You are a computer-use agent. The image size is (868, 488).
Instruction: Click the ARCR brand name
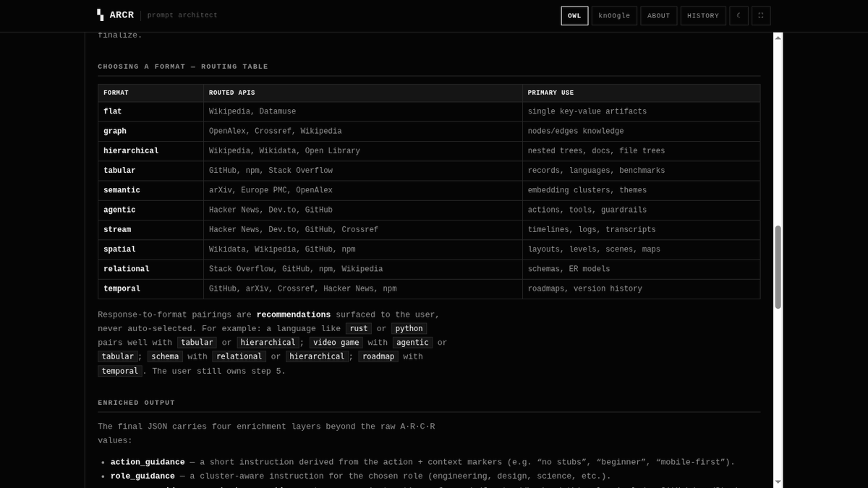[x=122, y=15]
